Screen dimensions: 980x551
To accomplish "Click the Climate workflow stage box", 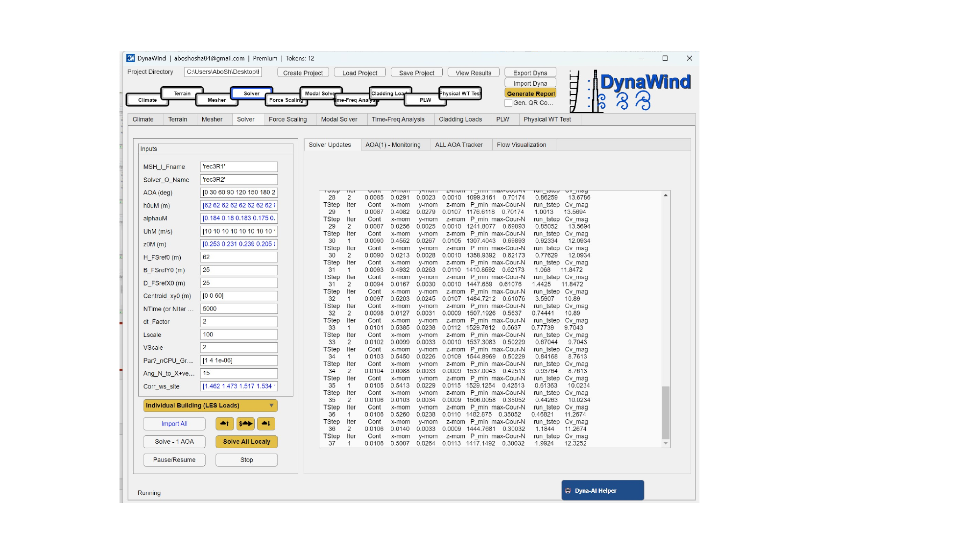I will (147, 100).
